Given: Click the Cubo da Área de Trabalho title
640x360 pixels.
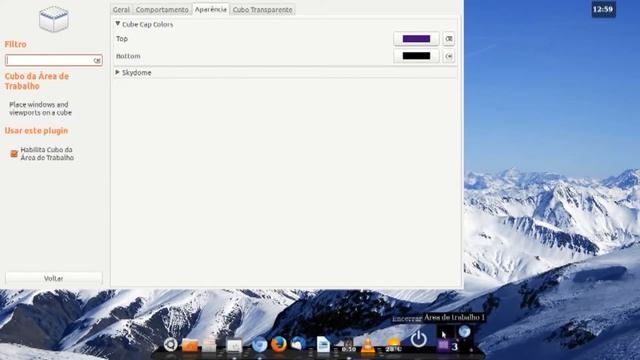Looking at the screenshot, I should [x=37, y=81].
